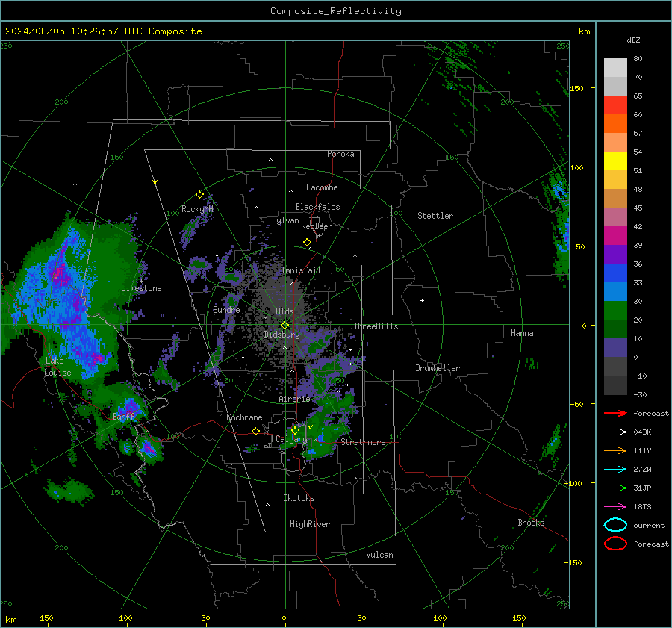Click the light gray 80-70 dBZ swatch

click(x=615, y=68)
